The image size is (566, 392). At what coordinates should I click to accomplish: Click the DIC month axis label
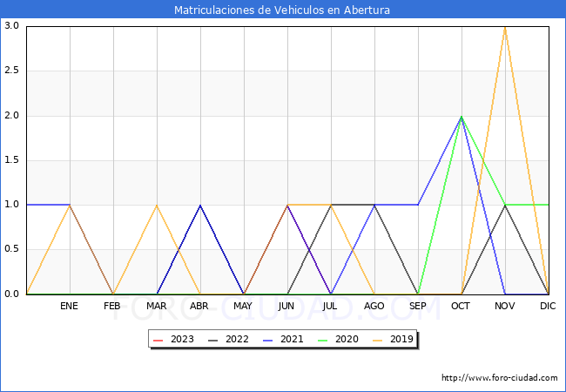(548, 306)
